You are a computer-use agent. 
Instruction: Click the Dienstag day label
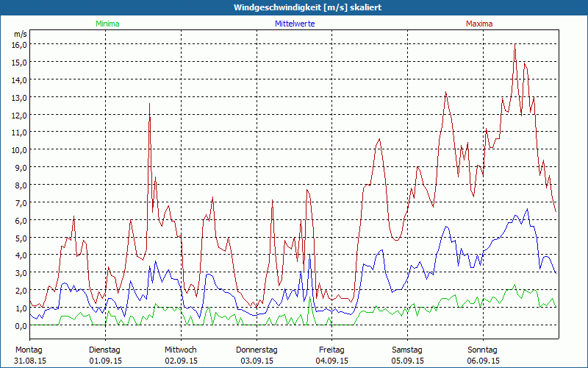coord(104,350)
